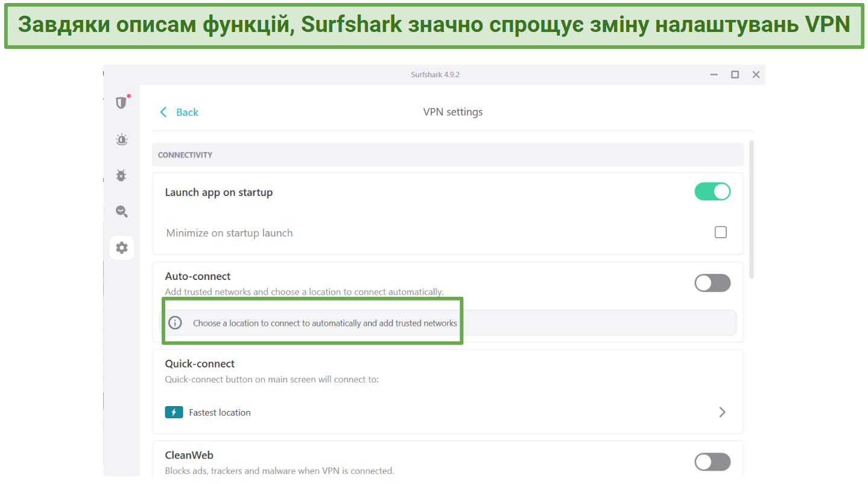Screen dimensions: 868x484
Task: Enable the Auto-connect toggle
Action: pos(712,283)
